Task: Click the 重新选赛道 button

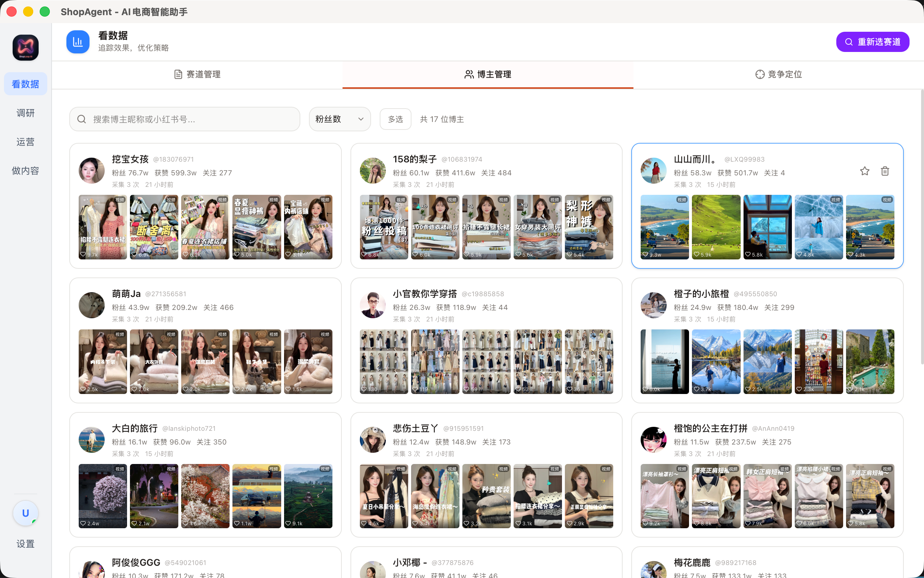Action: pos(872,41)
